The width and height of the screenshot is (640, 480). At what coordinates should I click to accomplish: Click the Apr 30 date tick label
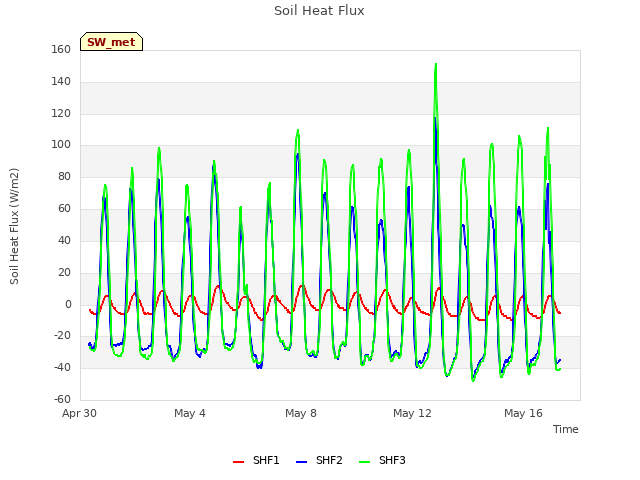[79, 413]
